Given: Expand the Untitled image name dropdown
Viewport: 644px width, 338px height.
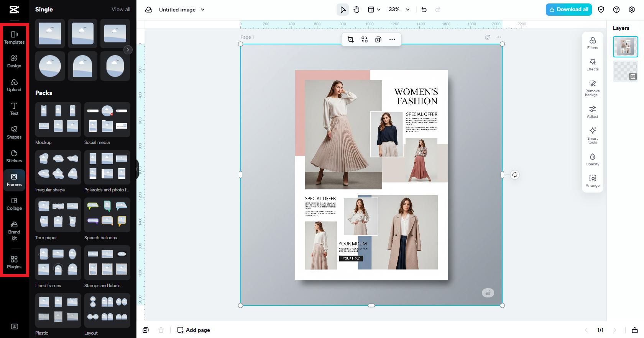Looking at the screenshot, I should [x=203, y=10].
